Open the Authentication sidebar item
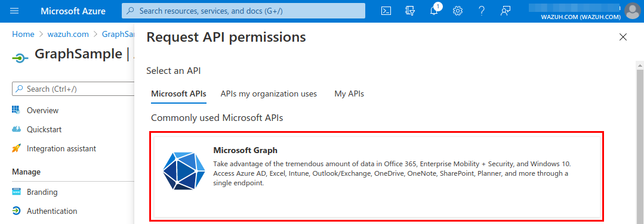 (52, 211)
